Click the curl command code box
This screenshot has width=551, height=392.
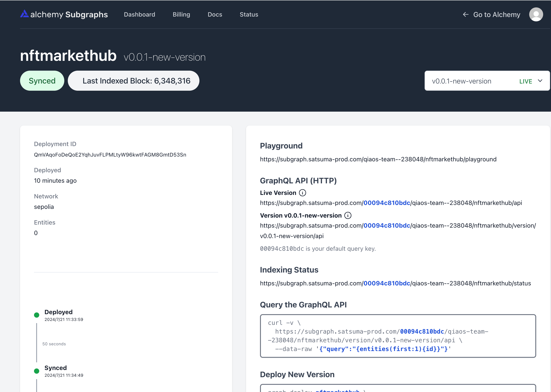[x=398, y=336]
